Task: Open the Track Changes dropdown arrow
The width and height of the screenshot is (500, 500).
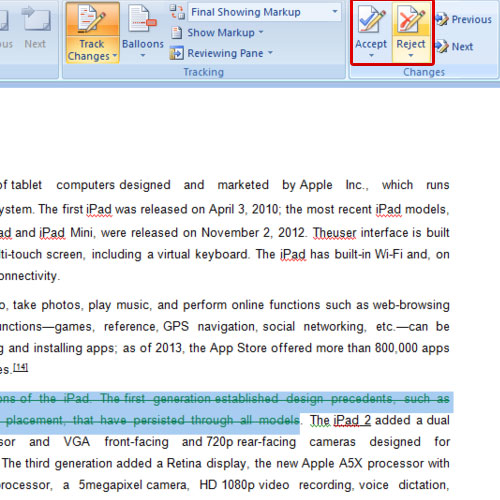Action: 115,55
